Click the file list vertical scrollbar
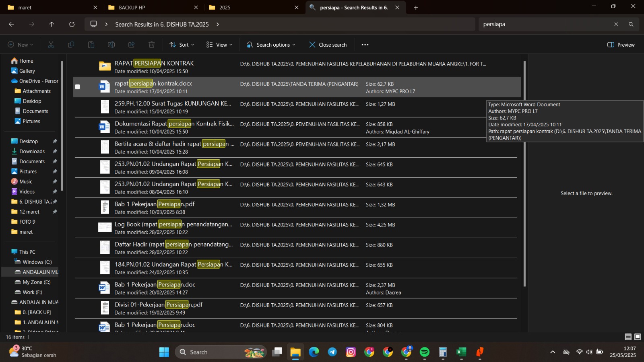644x362 pixels. (524, 173)
